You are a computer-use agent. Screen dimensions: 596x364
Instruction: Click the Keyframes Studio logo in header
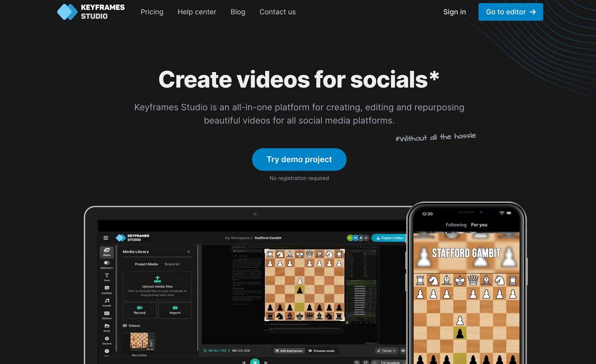click(91, 12)
